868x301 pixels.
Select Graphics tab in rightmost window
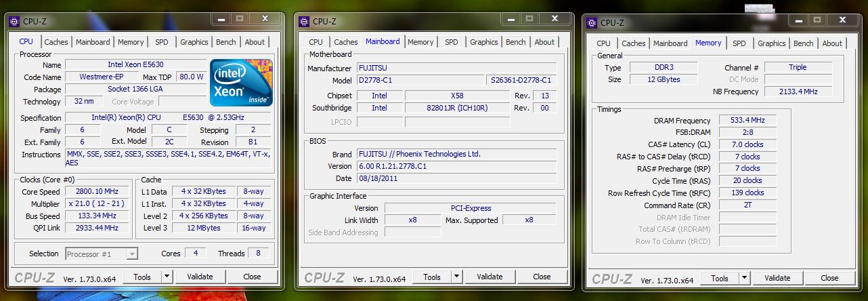pyautogui.click(x=771, y=43)
